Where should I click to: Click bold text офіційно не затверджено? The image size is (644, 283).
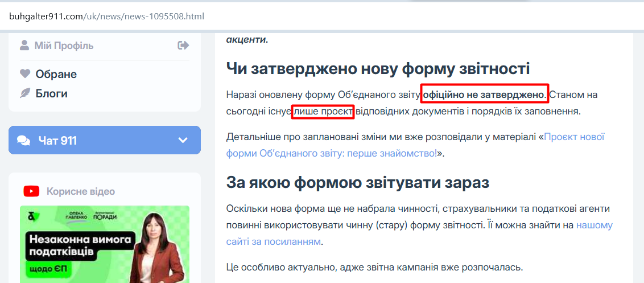485,96
